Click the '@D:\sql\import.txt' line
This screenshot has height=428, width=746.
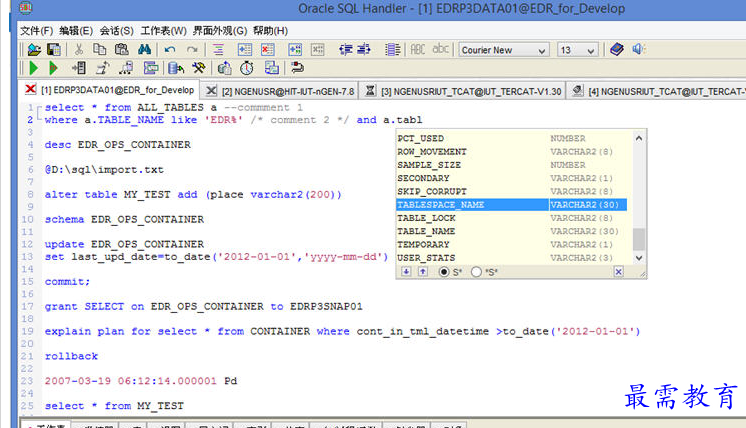click(104, 170)
